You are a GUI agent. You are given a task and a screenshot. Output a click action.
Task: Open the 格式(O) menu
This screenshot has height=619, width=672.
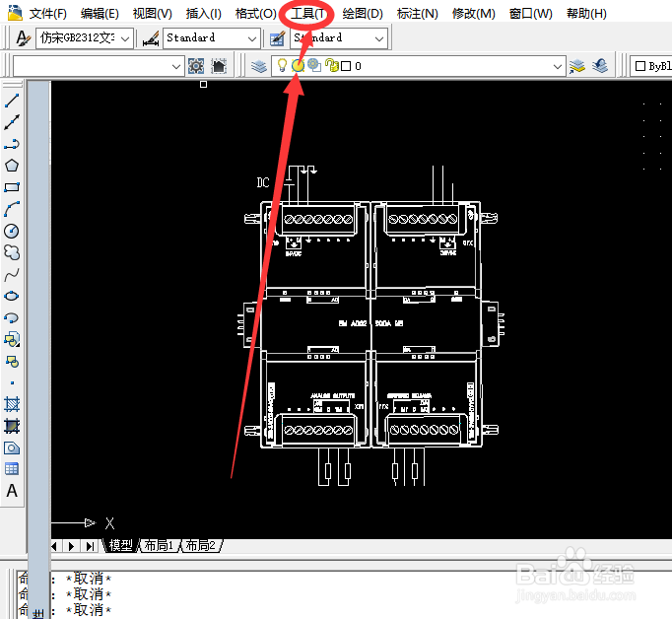(256, 14)
